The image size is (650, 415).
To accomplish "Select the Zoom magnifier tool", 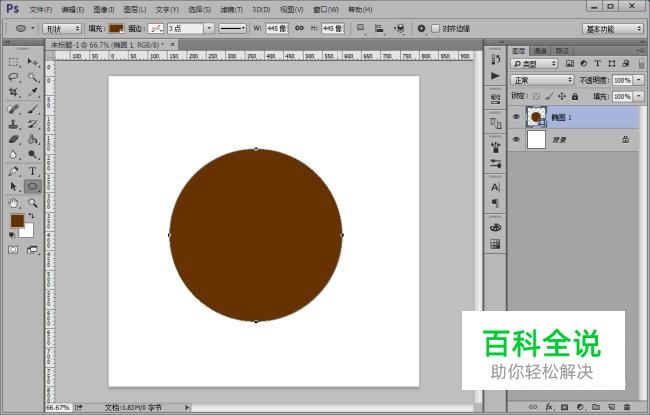I will [x=32, y=203].
